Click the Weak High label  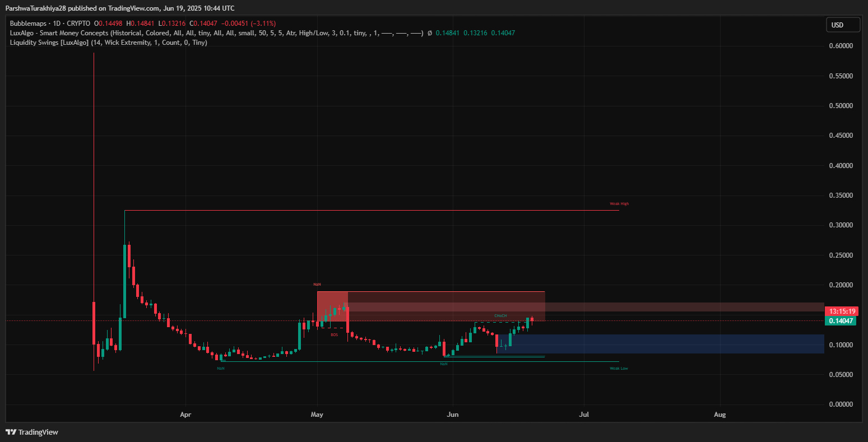(619, 204)
